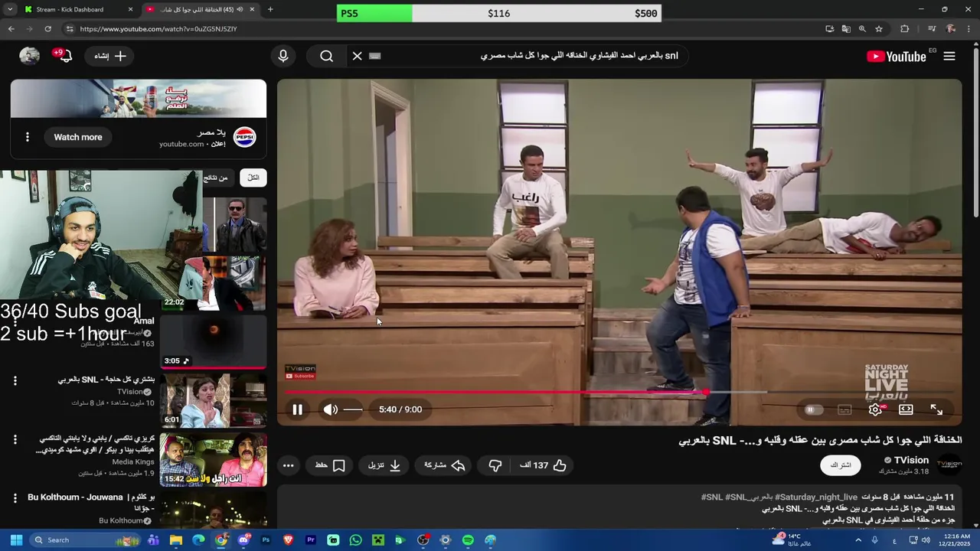Open the media control music-note icon
The width and height of the screenshot is (980, 551).
(932, 28)
